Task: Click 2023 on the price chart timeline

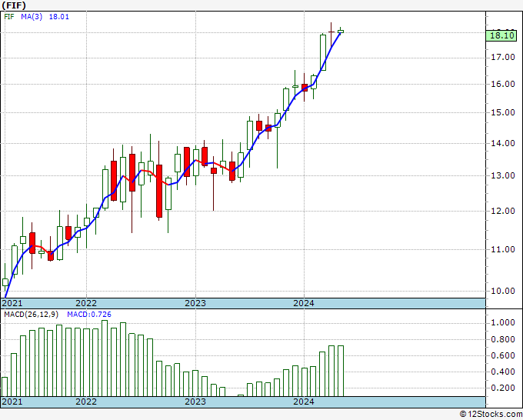Action: click(x=195, y=303)
